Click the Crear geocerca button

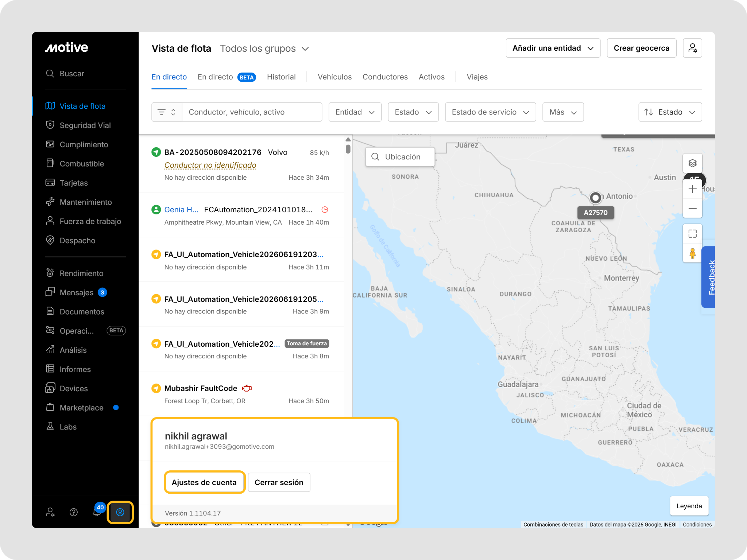pos(642,48)
